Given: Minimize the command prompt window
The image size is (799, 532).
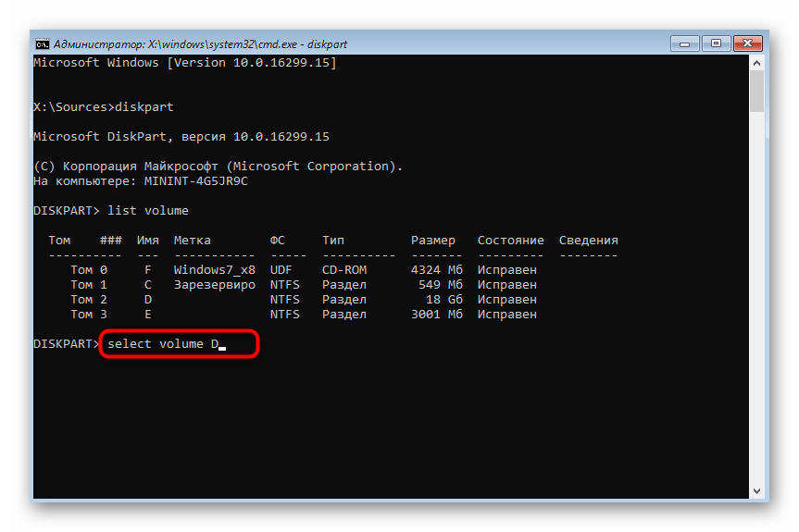Looking at the screenshot, I should click(x=686, y=43).
